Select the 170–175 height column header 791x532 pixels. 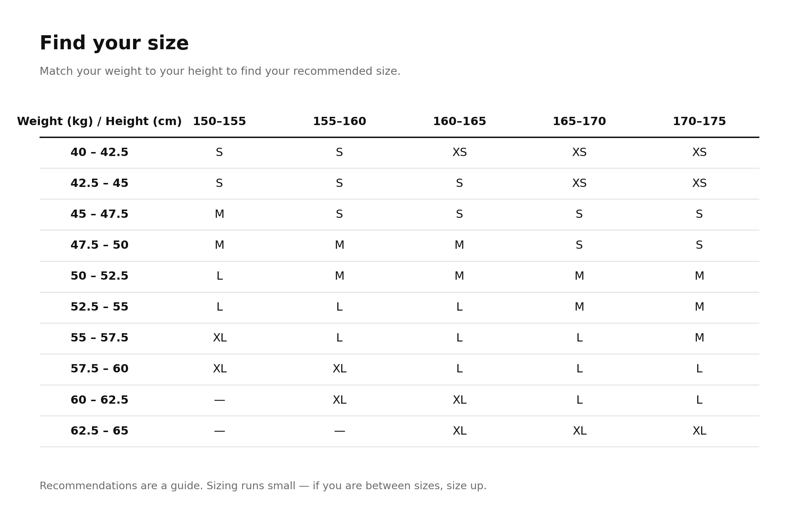[x=699, y=122]
